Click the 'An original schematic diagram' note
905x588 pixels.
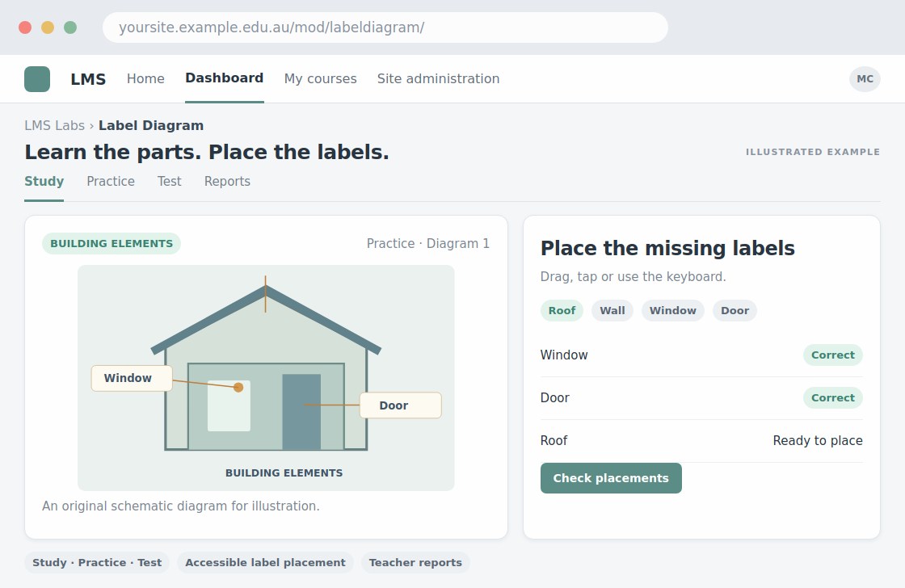[x=181, y=506]
